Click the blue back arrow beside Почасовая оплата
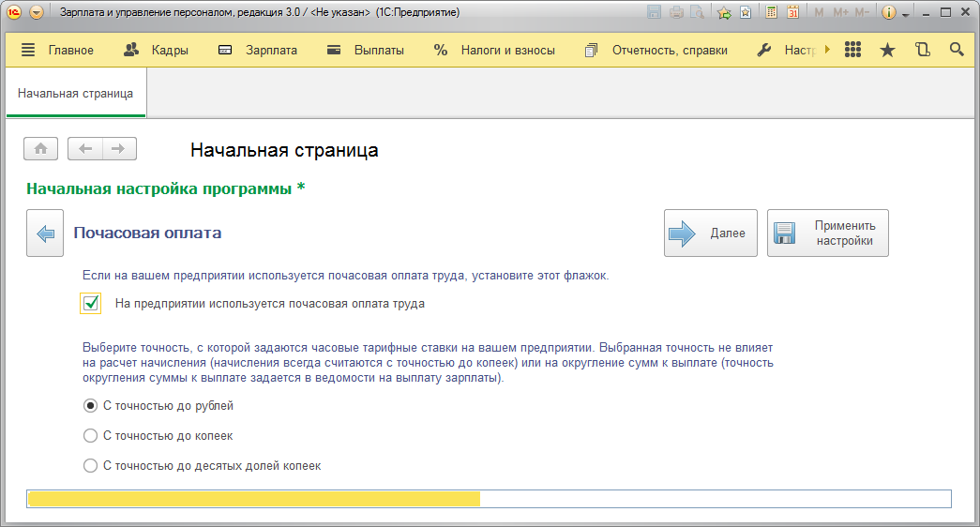 click(x=45, y=233)
